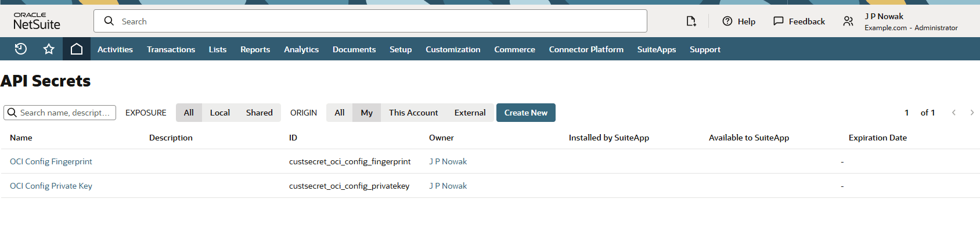This screenshot has height=227, width=980.
Task: Click the Help text link
Action: [x=747, y=21]
